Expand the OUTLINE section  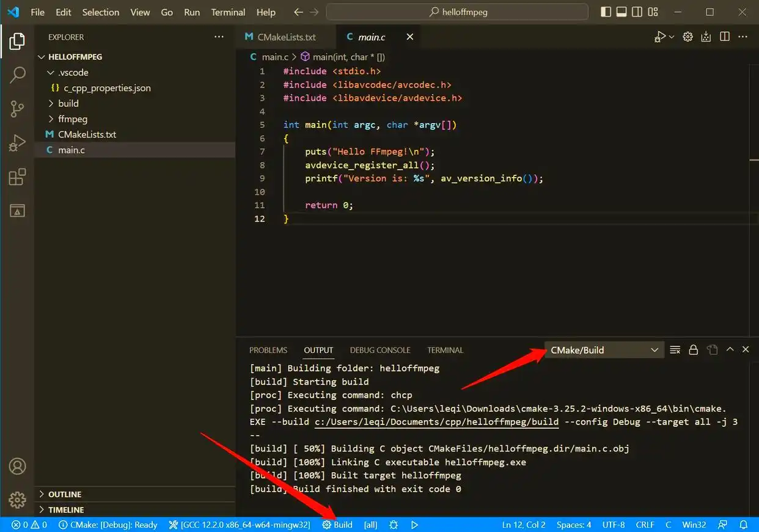[x=65, y=494]
